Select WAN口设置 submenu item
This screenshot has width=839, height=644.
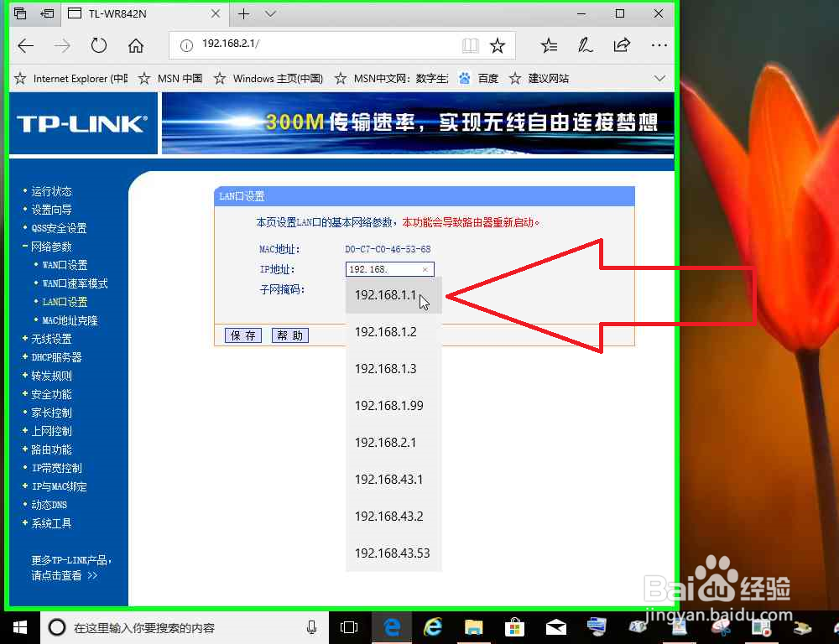[65, 265]
